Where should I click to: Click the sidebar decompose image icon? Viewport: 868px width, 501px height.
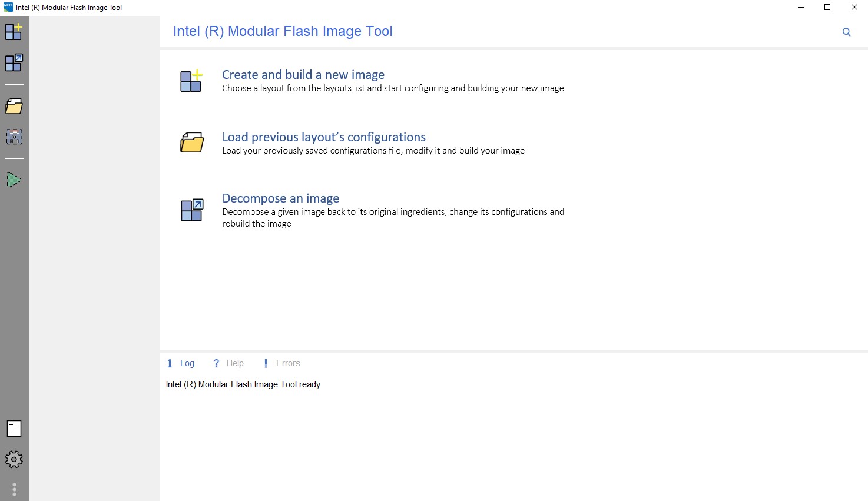(14, 62)
